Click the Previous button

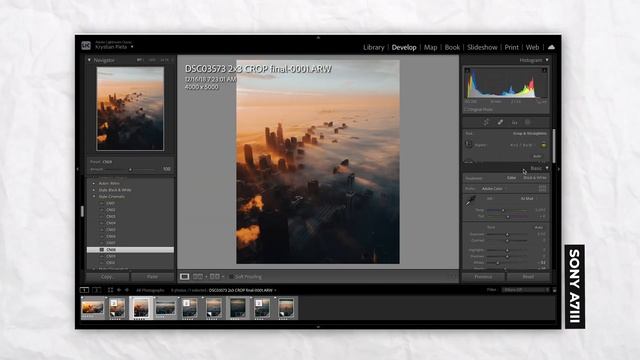click(x=483, y=277)
